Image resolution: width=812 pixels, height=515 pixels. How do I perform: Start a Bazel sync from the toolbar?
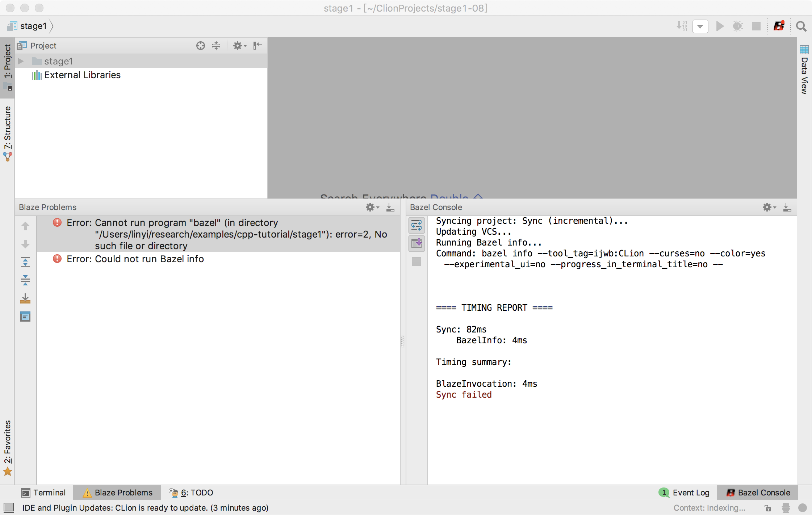point(779,26)
